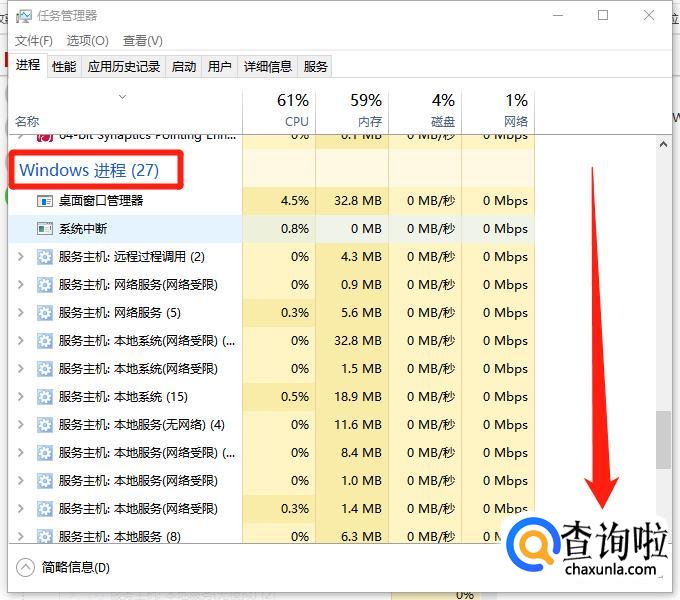Click gear icon of 服务主机: 本地系统 (15)

point(45,397)
